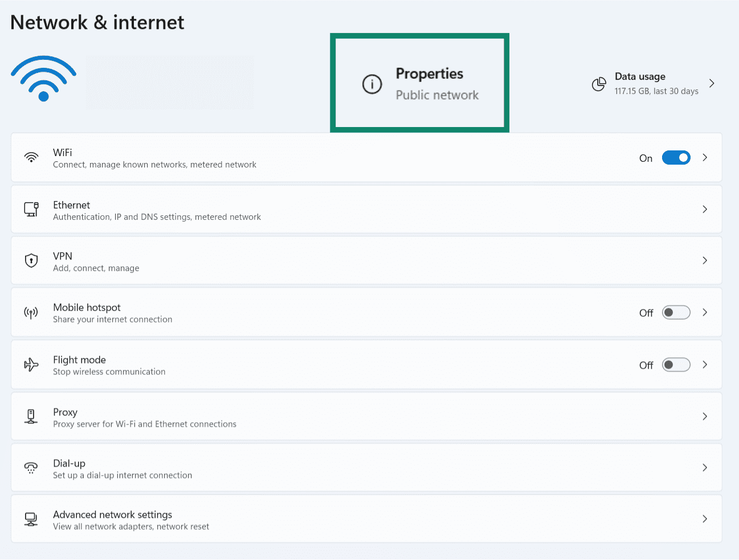Expand the Ethernet settings chevron

pyautogui.click(x=705, y=209)
